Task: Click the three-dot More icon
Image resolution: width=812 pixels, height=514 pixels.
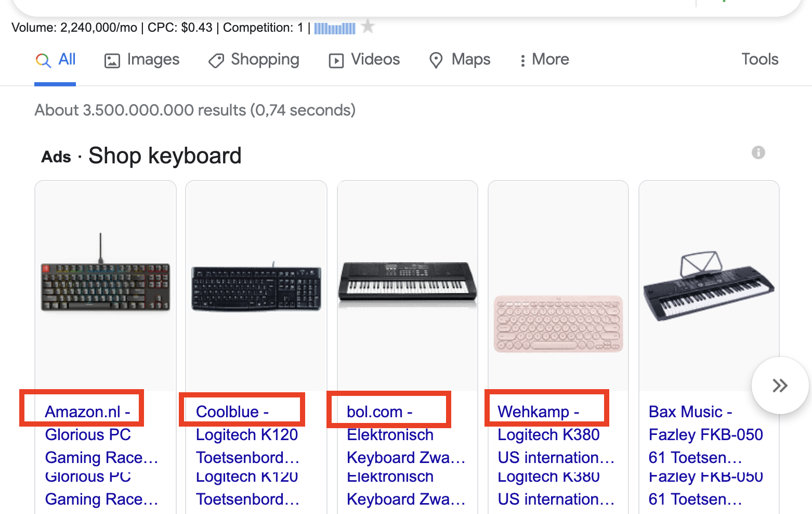Action: click(x=522, y=60)
